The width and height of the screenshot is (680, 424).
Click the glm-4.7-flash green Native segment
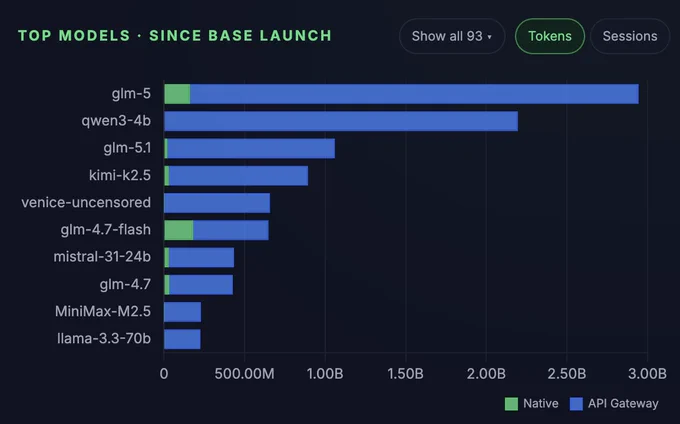coord(179,230)
